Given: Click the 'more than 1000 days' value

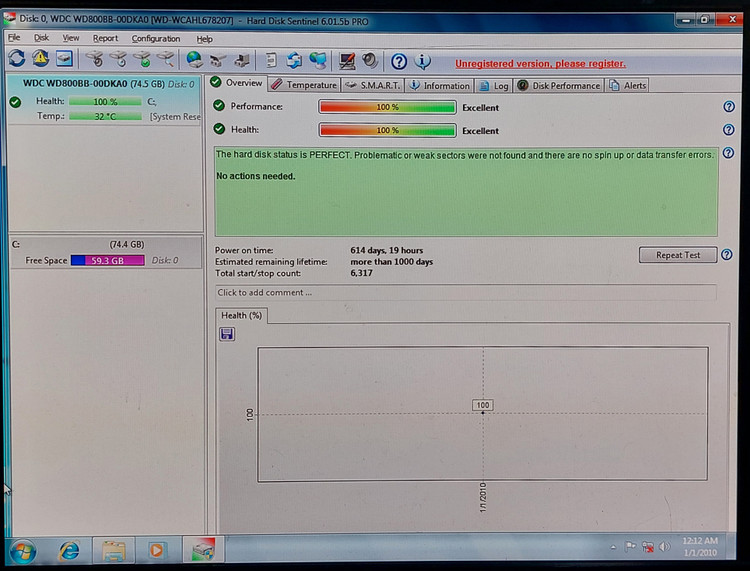Looking at the screenshot, I should coord(391,262).
